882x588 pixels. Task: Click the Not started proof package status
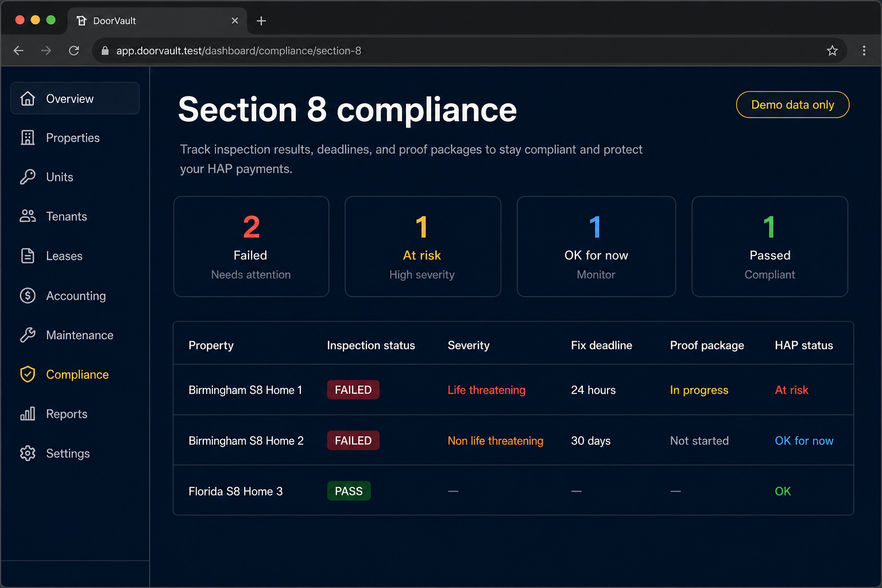click(699, 440)
